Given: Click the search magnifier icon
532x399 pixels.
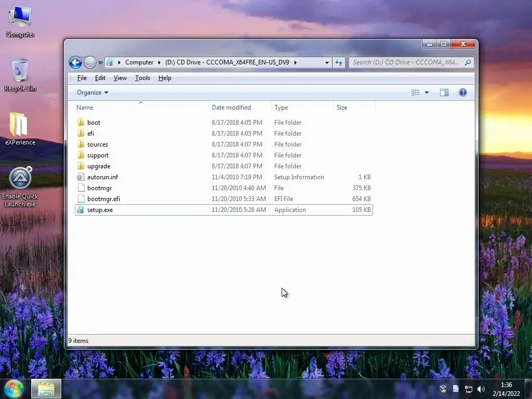Looking at the screenshot, I should tap(468, 62).
